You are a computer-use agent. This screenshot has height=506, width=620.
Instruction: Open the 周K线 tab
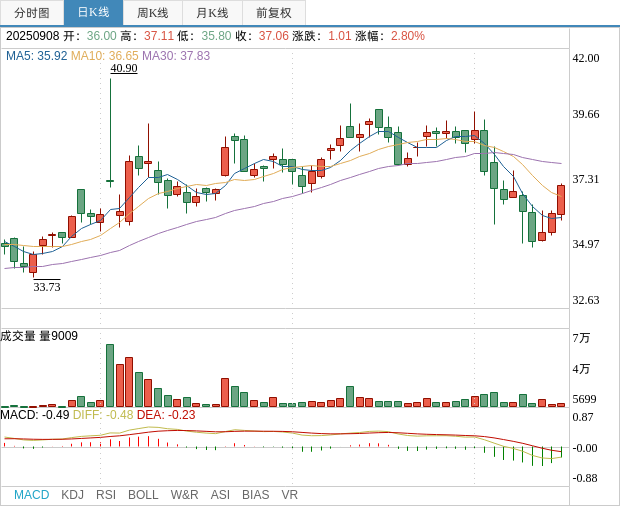coord(153,13)
